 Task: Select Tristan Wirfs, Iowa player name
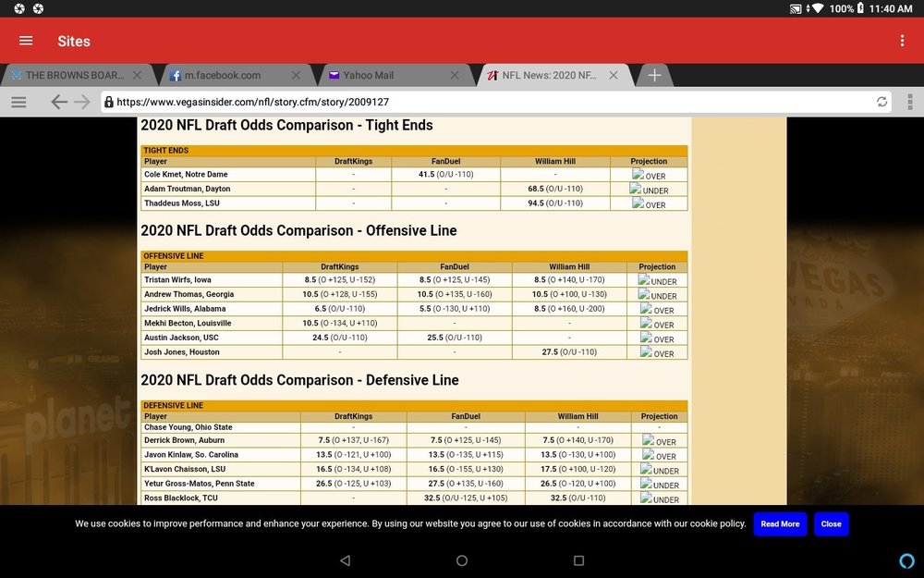[177, 280]
